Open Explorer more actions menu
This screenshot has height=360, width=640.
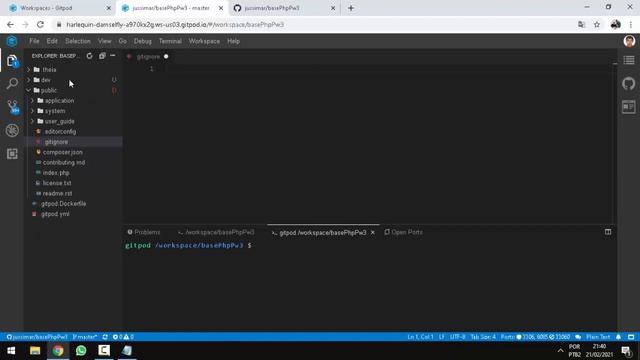(x=113, y=56)
